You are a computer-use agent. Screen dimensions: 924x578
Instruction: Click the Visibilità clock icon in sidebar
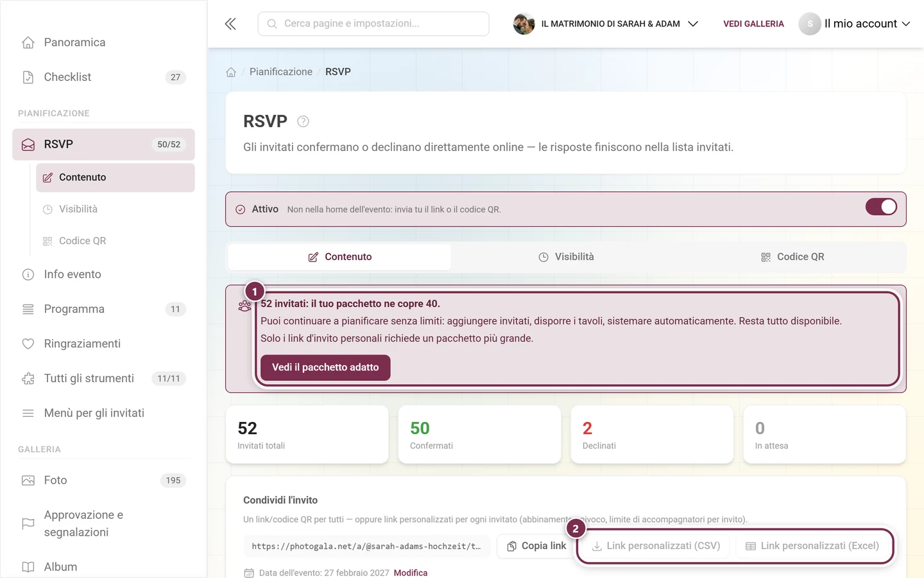47,209
